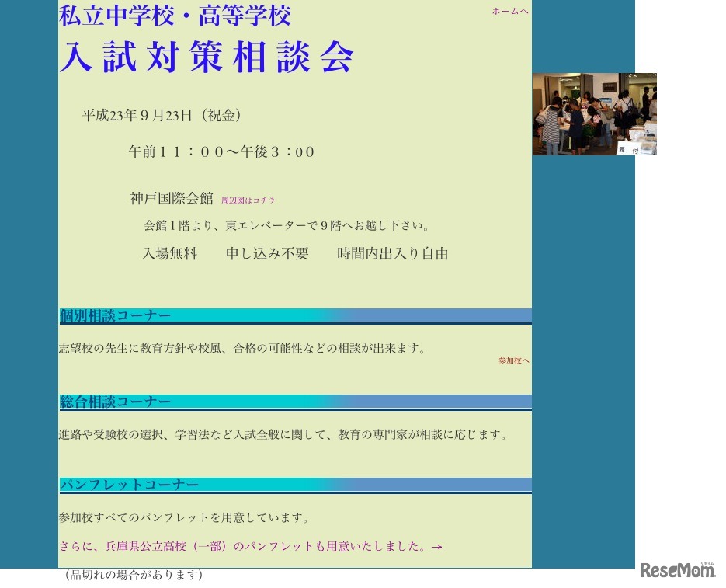
Task: Click the event date 平成23年9月23日 text
Action: (159, 116)
